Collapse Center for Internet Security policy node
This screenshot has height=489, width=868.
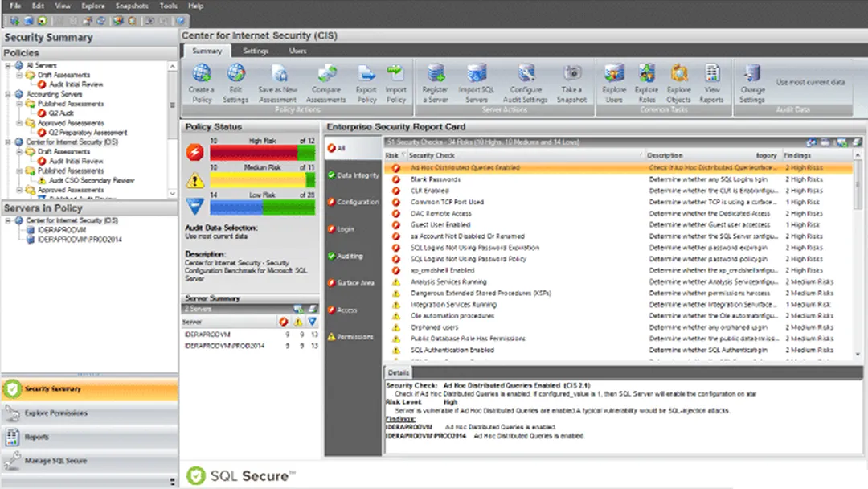[8, 142]
